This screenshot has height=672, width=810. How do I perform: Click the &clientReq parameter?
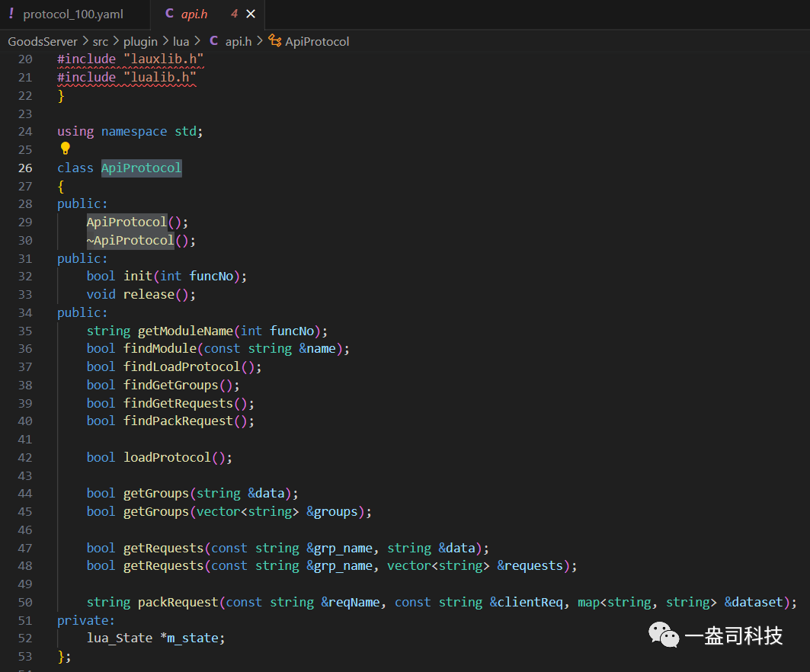(526, 602)
